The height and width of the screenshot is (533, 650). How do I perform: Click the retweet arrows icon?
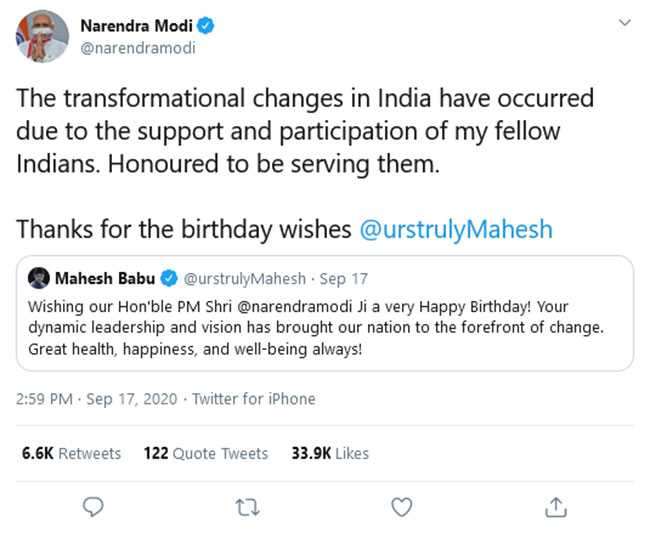pos(247,507)
